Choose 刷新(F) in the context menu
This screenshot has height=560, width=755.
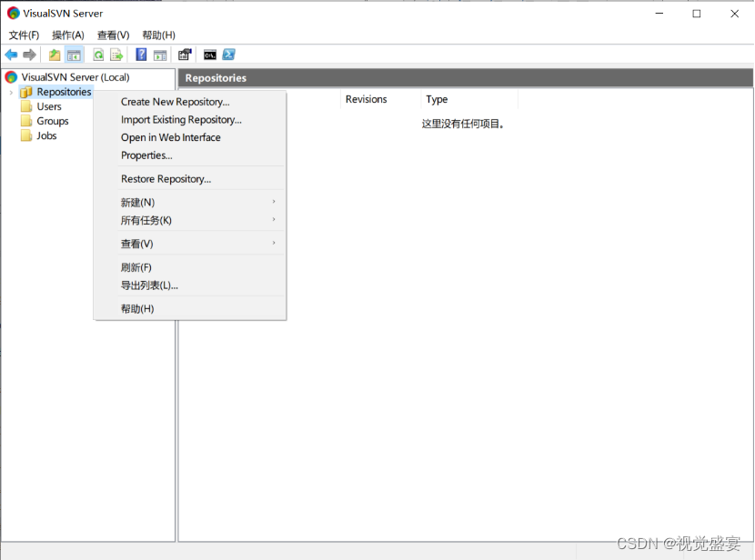[190, 267]
